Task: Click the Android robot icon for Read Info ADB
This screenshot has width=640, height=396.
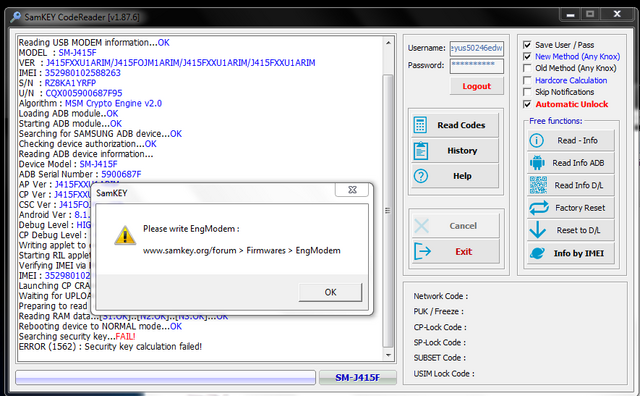Action: pyautogui.click(x=537, y=163)
